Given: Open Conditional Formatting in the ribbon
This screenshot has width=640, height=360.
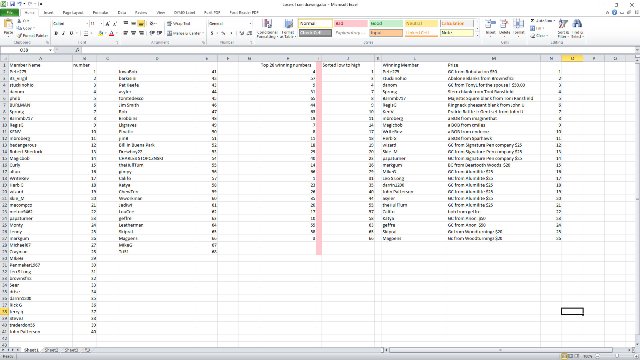Looking at the screenshot, I should pyautogui.click(x=267, y=29).
